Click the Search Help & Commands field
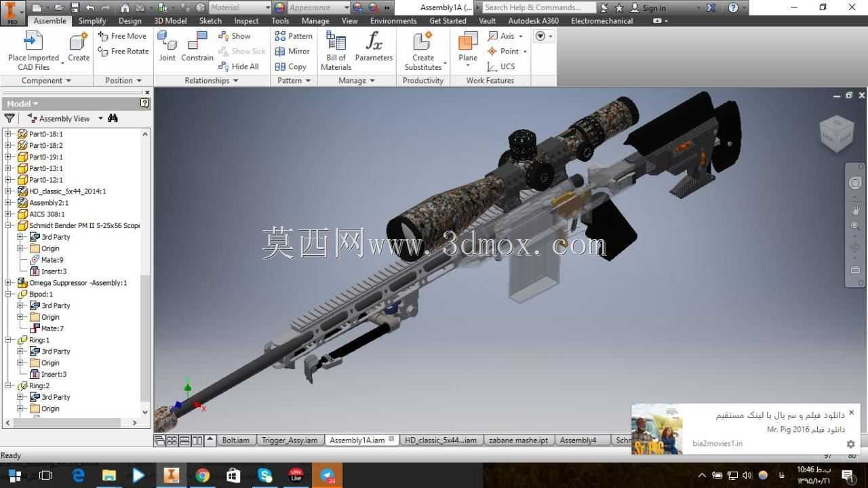The width and height of the screenshot is (868, 488). coord(539,7)
